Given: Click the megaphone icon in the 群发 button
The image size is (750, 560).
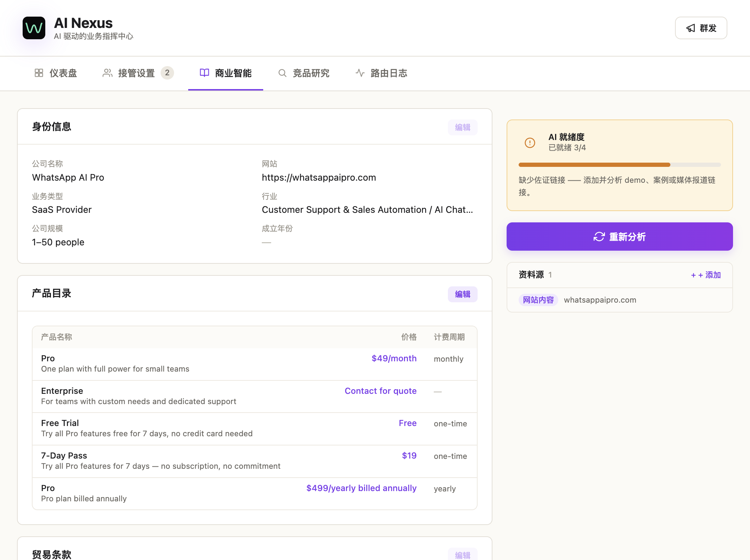Looking at the screenshot, I should (691, 28).
